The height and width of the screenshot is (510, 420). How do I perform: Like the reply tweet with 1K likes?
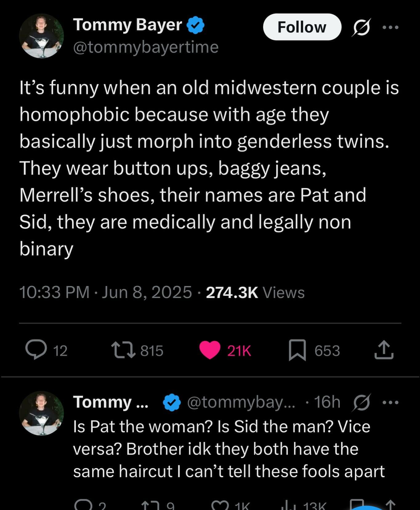click(220, 505)
